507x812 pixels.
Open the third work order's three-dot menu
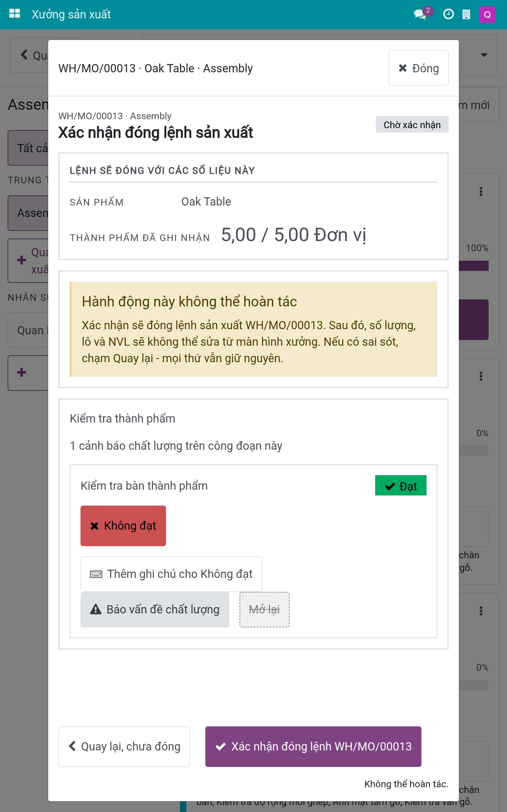(481, 611)
